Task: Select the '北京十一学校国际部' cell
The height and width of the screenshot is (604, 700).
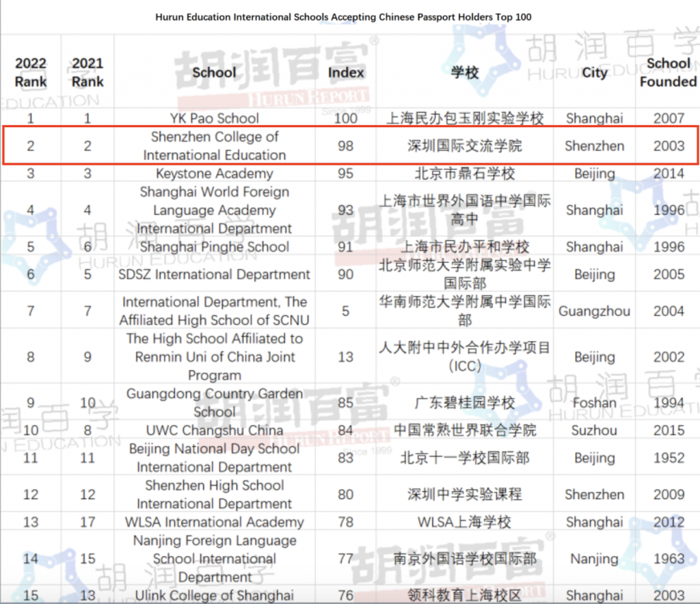Action: pos(465,458)
